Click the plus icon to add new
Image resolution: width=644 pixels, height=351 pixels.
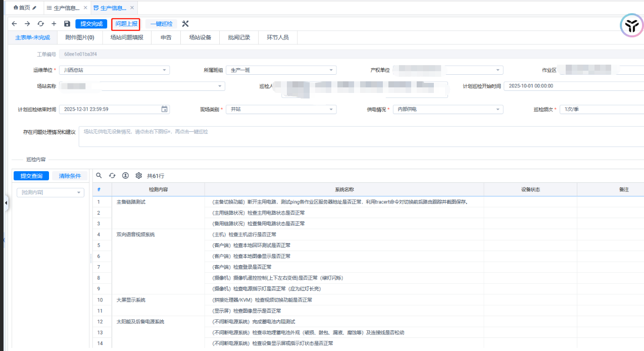click(x=54, y=24)
